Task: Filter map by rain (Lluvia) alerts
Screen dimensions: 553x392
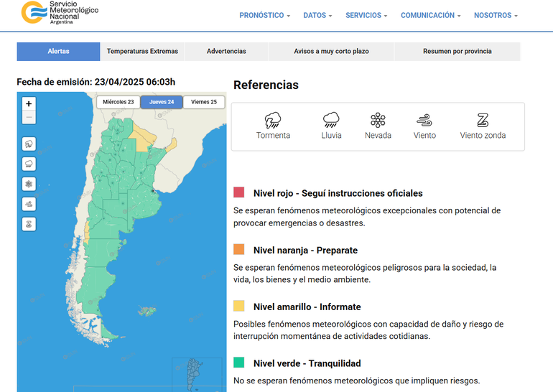Action: tap(29, 164)
